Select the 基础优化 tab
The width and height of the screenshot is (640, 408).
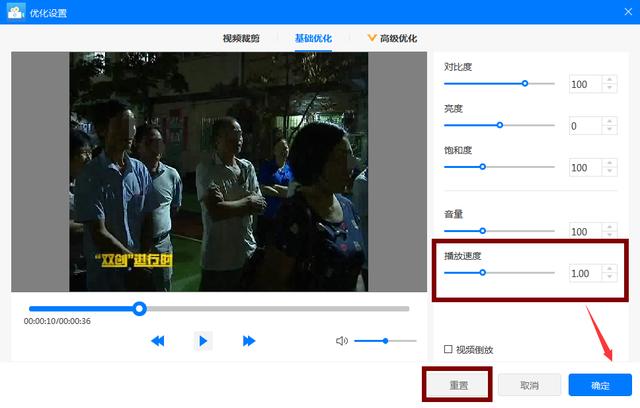[313, 38]
